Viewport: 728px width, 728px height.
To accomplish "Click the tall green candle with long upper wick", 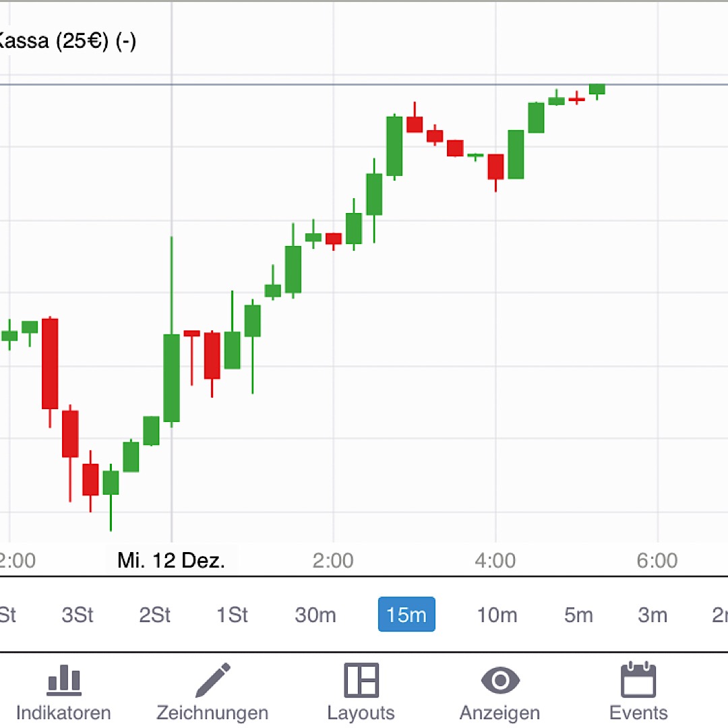I will coord(172,377).
